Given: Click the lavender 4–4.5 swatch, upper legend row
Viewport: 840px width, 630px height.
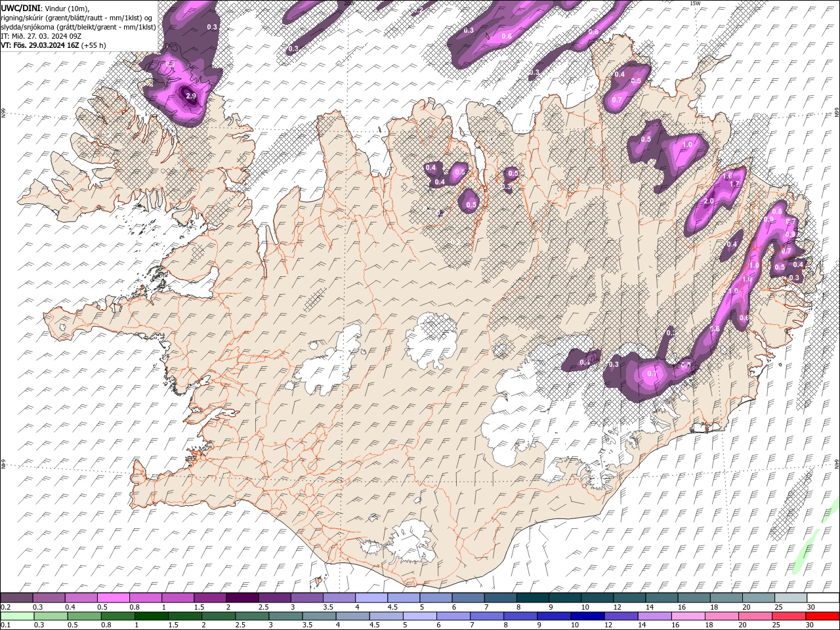Looking at the screenshot, I should click(371, 598).
